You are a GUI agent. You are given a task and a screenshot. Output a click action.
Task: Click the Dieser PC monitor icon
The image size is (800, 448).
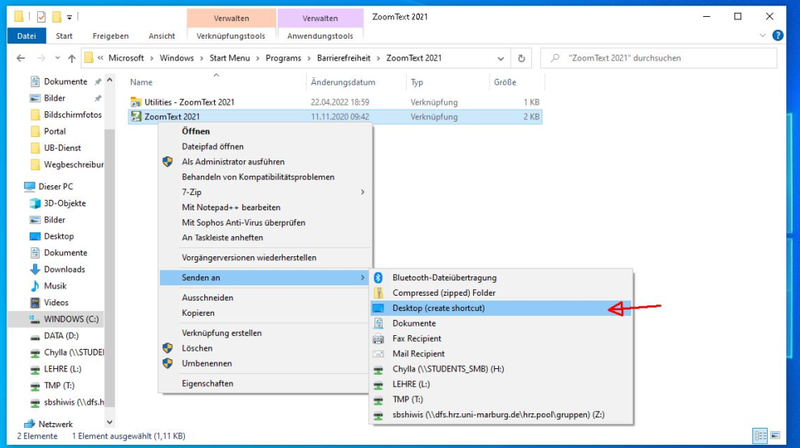coord(30,187)
